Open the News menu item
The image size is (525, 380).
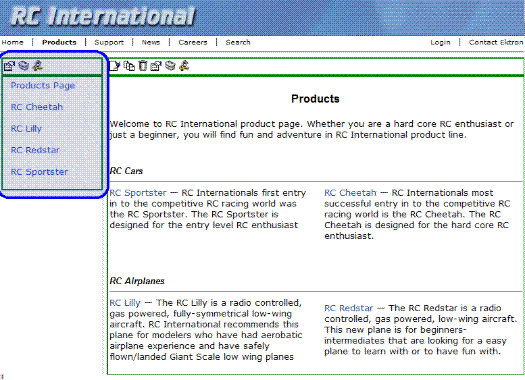151,43
